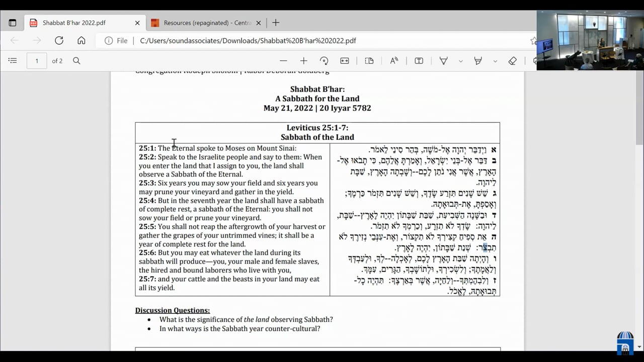Screen dimensions: 644x362
Task: Close the Resources (repaginated) tab
Action: pos(259,23)
